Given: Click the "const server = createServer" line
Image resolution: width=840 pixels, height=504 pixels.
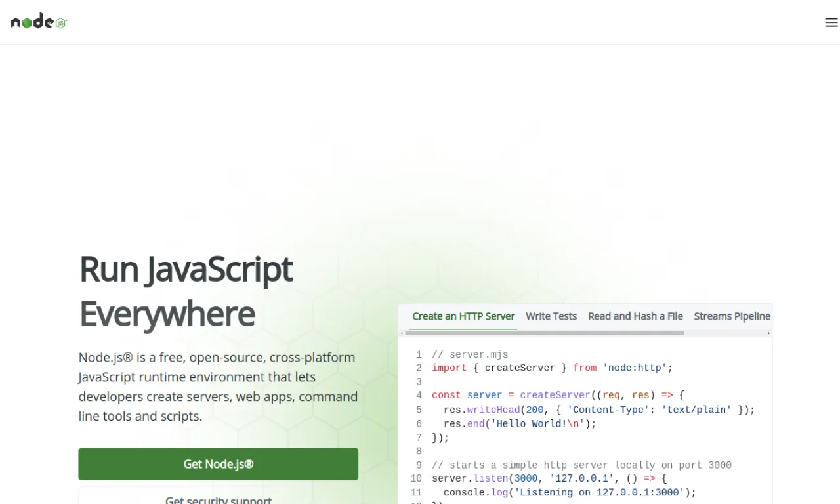Looking at the screenshot, I should tap(558, 395).
